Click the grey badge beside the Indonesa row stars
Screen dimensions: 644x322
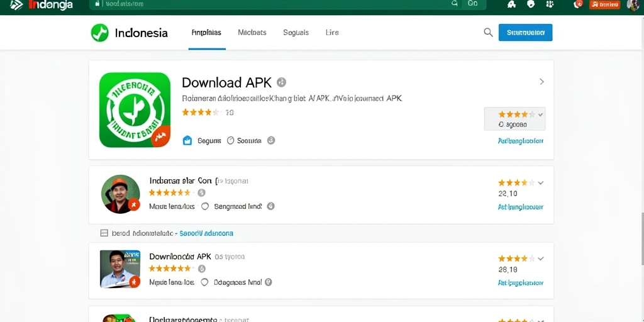(201, 192)
